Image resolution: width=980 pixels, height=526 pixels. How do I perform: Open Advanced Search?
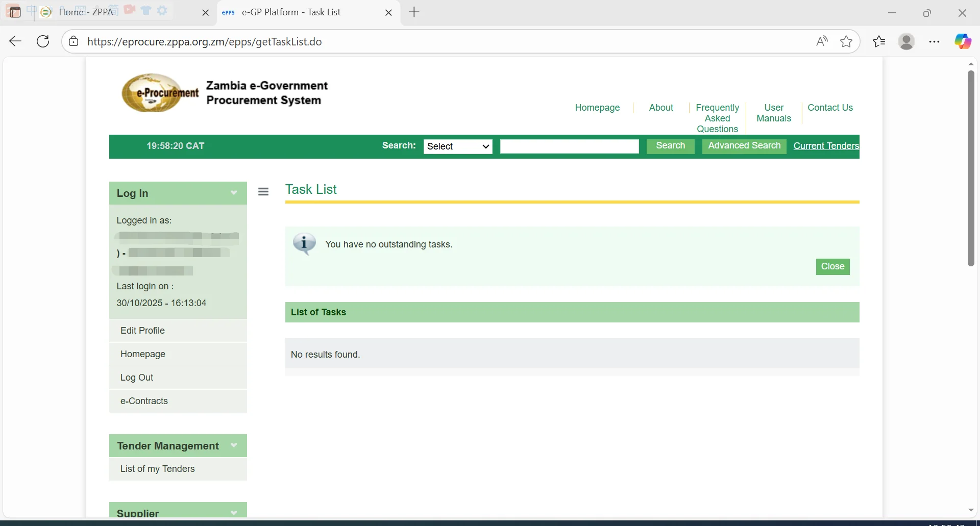pos(744,146)
